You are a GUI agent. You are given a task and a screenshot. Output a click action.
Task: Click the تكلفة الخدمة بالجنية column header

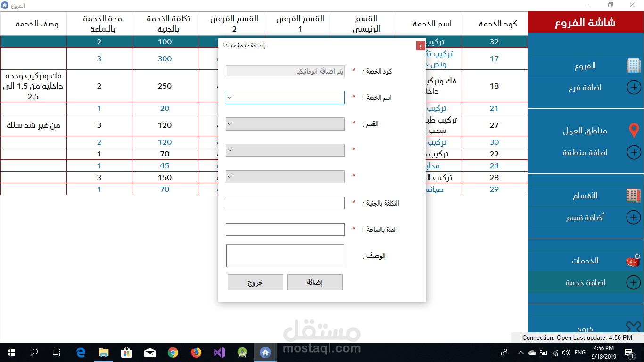click(x=165, y=24)
